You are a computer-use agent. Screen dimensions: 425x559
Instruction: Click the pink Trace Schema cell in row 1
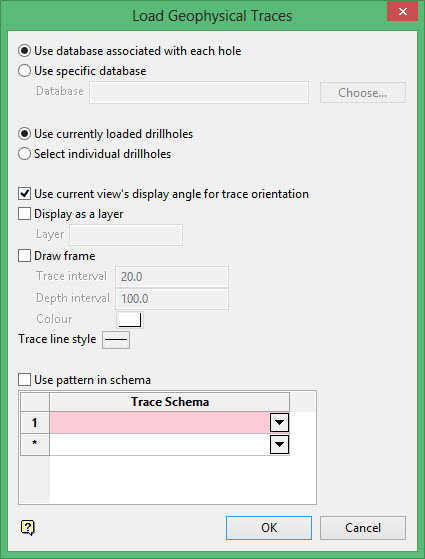[160, 423]
